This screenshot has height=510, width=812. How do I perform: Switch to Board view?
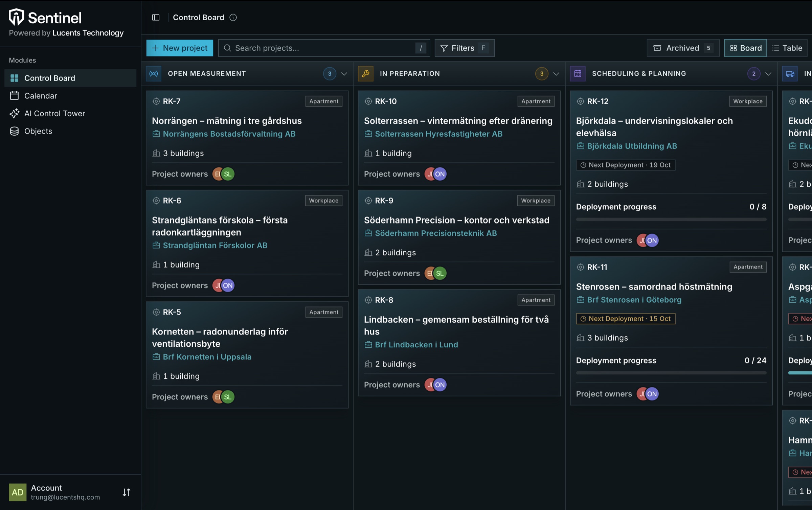pos(746,48)
